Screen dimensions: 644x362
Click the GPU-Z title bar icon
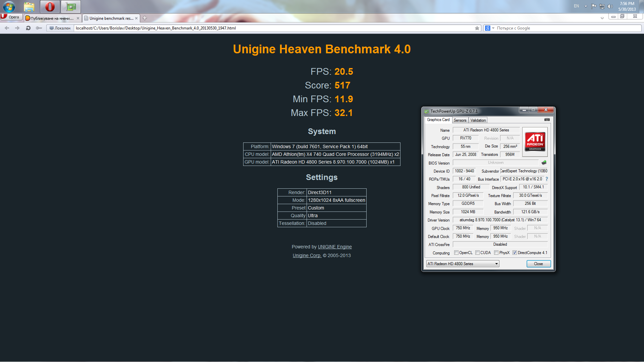(427, 111)
